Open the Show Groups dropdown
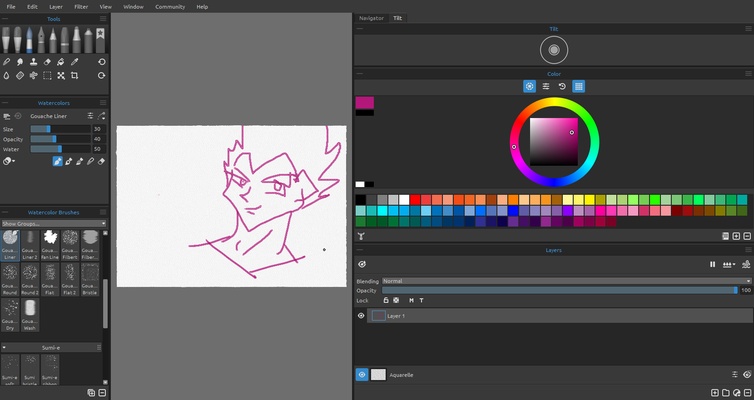The width and height of the screenshot is (754, 400). click(53, 224)
